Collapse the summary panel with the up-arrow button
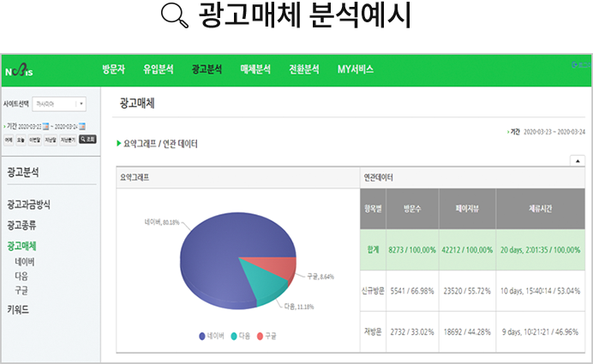 pos(578,161)
